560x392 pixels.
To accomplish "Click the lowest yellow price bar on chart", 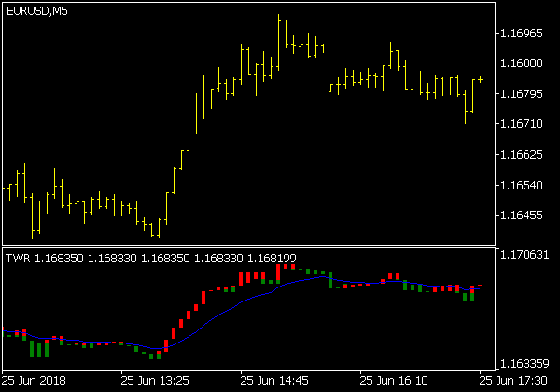I will click(x=159, y=227).
